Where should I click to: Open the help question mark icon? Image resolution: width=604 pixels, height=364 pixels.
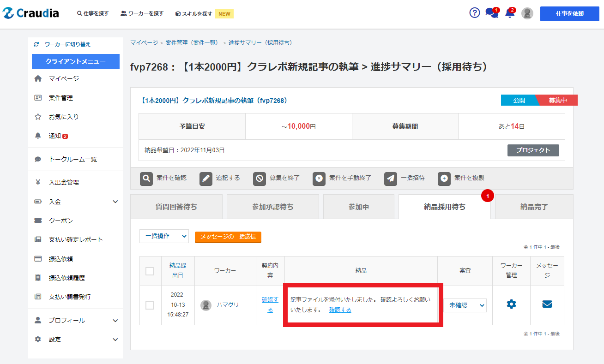pos(475,13)
